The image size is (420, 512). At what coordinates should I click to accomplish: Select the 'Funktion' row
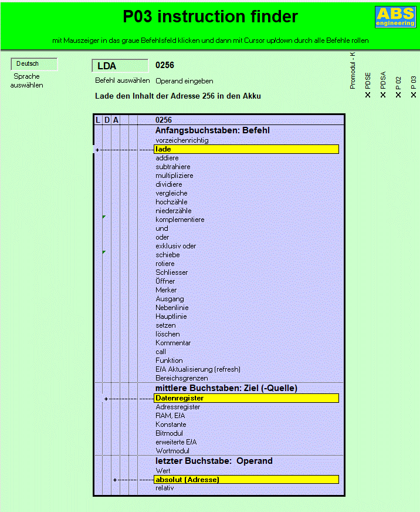[169, 361]
